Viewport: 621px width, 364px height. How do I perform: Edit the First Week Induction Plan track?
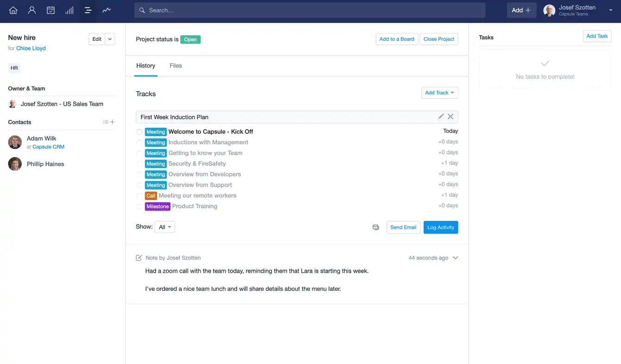tap(441, 117)
